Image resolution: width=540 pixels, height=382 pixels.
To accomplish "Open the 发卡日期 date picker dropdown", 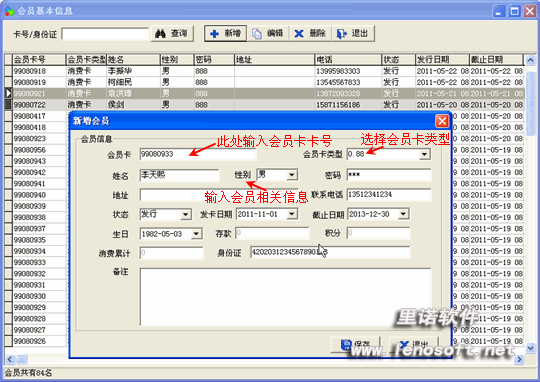I will (x=292, y=214).
